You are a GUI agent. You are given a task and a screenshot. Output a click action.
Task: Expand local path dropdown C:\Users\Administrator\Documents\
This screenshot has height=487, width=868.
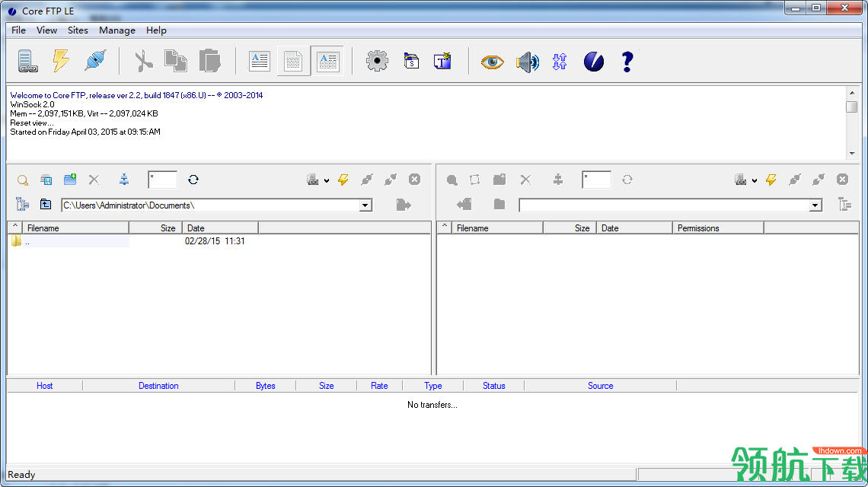pyautogui.click(x=365, y=205)
